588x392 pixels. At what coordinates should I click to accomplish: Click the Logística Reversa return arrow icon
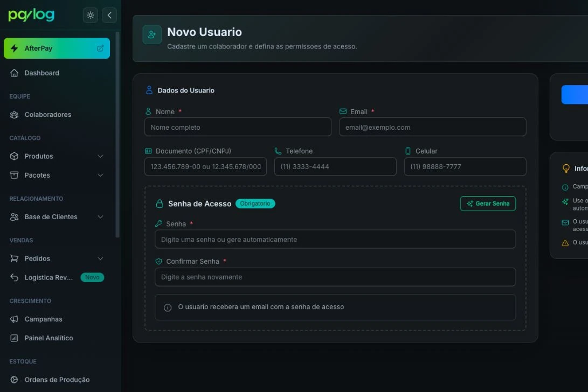click(x=14, y=277)
